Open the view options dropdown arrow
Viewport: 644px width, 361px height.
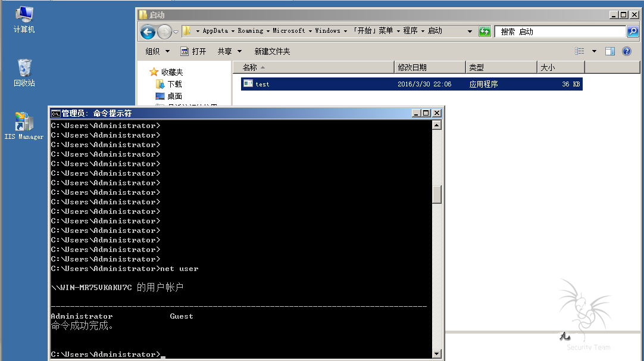pos(594,51)
